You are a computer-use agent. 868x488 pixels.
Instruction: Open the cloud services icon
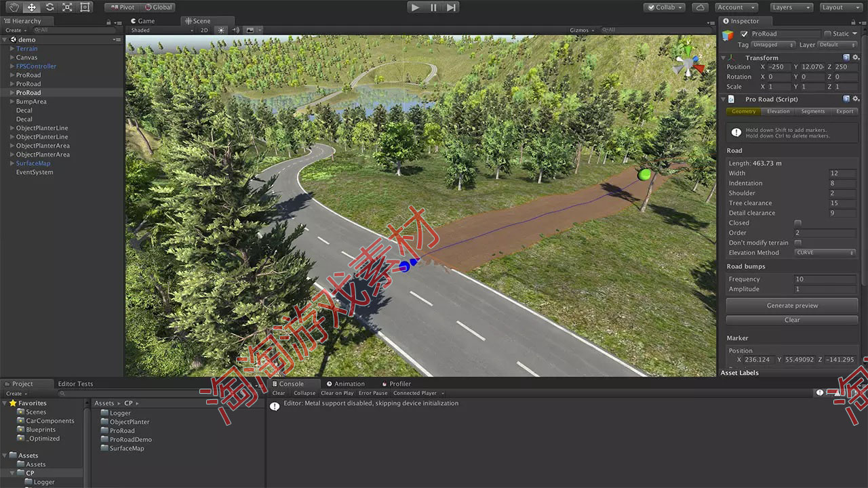coord(701,7)
